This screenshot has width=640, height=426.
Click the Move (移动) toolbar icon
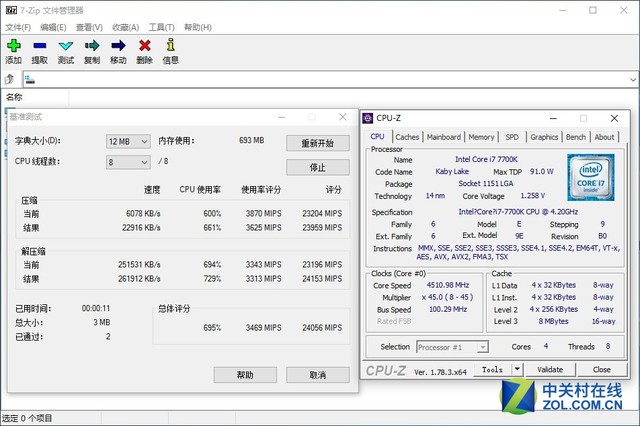[x=118, y=46]
